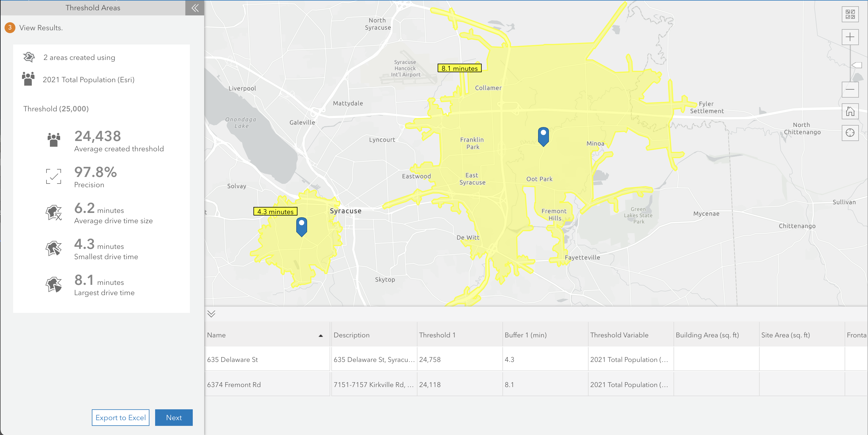This screenshot has height=435, width=868.
Task: Toggle the 4.3 minutes label on map
Action: [x=275, y=212]
